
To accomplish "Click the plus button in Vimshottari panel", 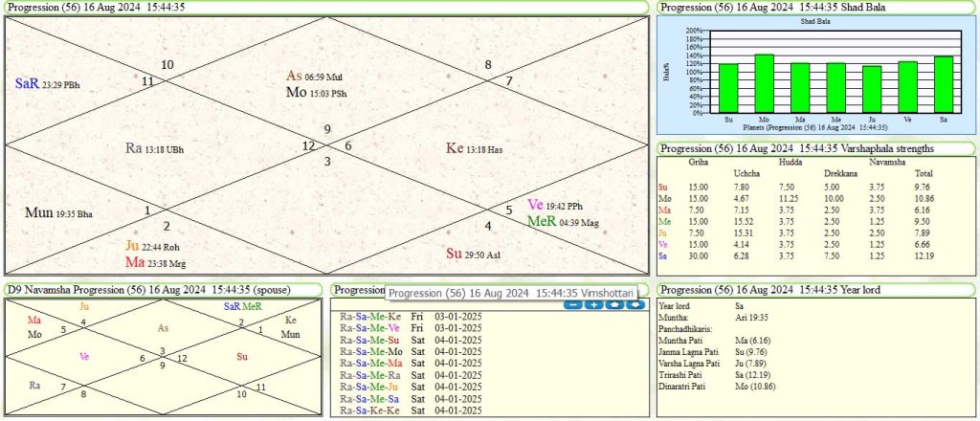I will pos(593,304).
